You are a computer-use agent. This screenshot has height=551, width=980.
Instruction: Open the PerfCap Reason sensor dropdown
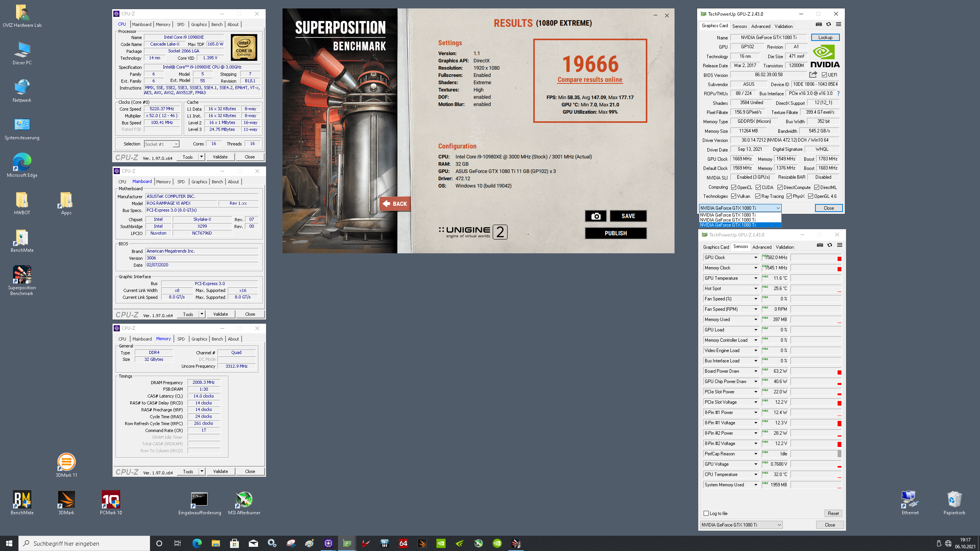pyautogui.click(x=755, y=454)
